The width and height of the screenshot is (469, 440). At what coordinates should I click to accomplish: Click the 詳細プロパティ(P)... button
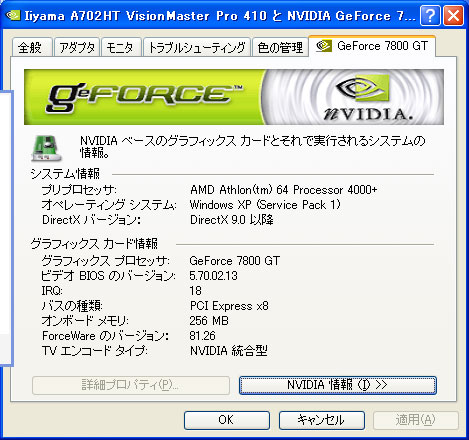pyautogui.click(x=131, y=385)
